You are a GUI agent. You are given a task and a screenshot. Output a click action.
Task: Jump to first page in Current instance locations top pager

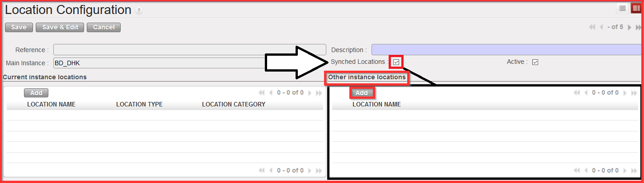tap(261, 93)
